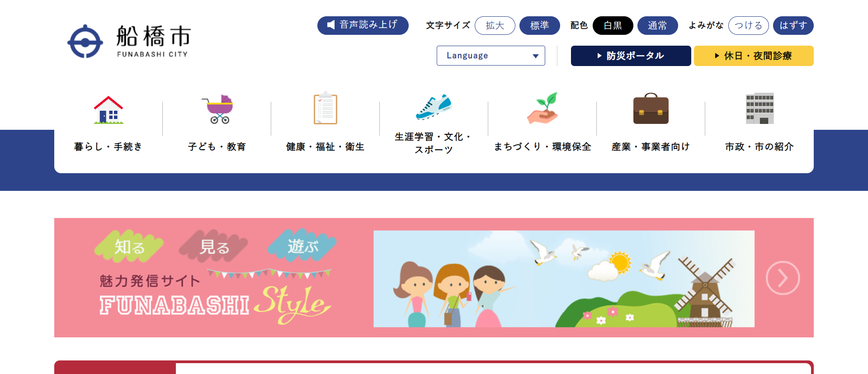Enable enlarged text with 拡大 button
868x374 pixels.
click(495, 25)
